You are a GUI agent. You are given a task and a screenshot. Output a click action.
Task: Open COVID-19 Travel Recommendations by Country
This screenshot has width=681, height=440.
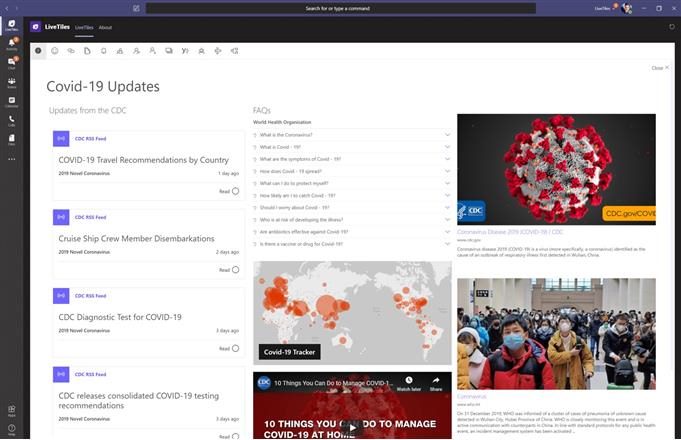[x=143, y=160]
